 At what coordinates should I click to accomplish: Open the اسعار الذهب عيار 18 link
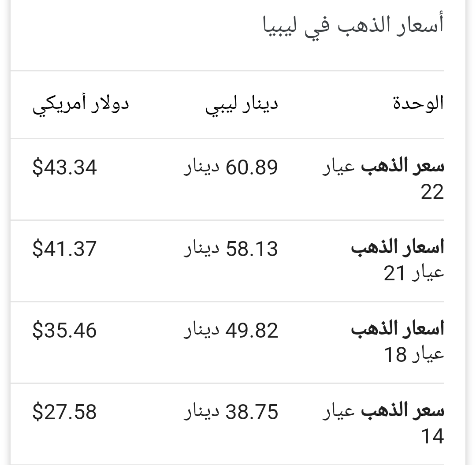(398, 342)
